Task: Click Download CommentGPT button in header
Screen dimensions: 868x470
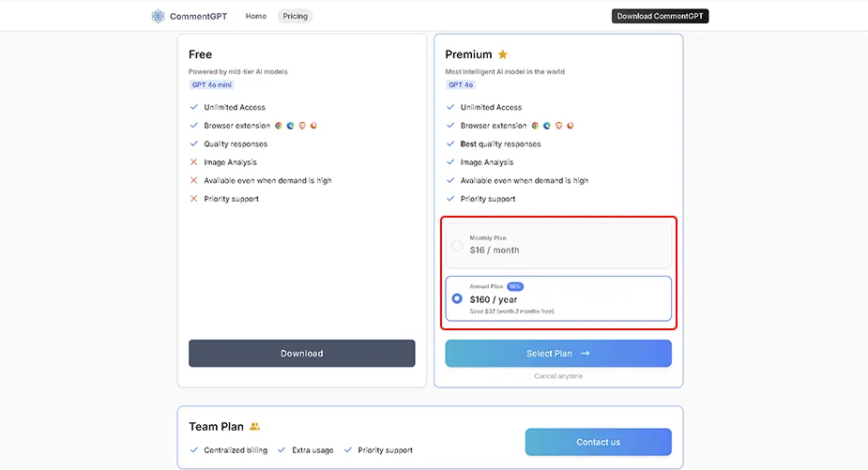Action: [x=660, y=16]
